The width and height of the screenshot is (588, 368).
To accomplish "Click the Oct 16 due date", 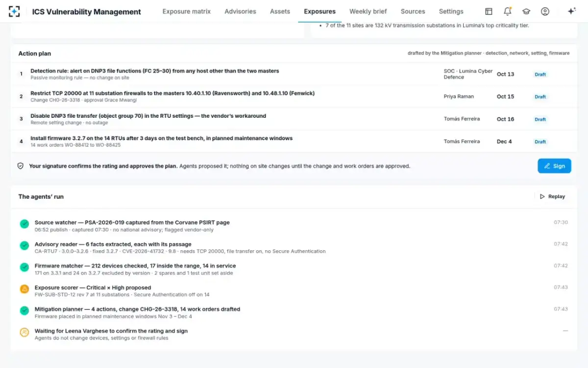I will pos(505,119).
